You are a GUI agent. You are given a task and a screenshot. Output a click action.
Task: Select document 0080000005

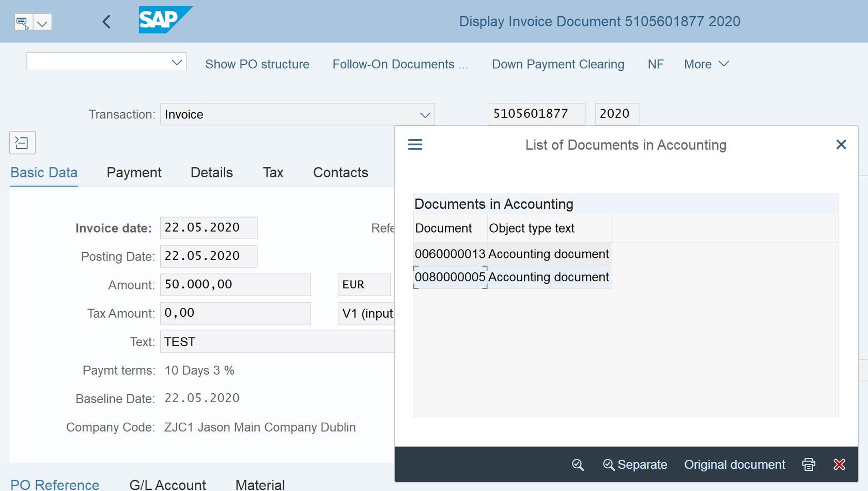pyautogui.click(x=450, y=278)
